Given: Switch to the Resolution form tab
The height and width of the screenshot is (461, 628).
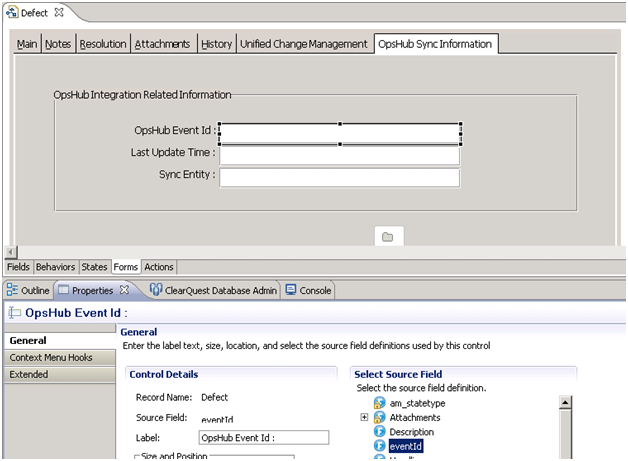Looking at the screenshot, I should [x=103, y=44].
